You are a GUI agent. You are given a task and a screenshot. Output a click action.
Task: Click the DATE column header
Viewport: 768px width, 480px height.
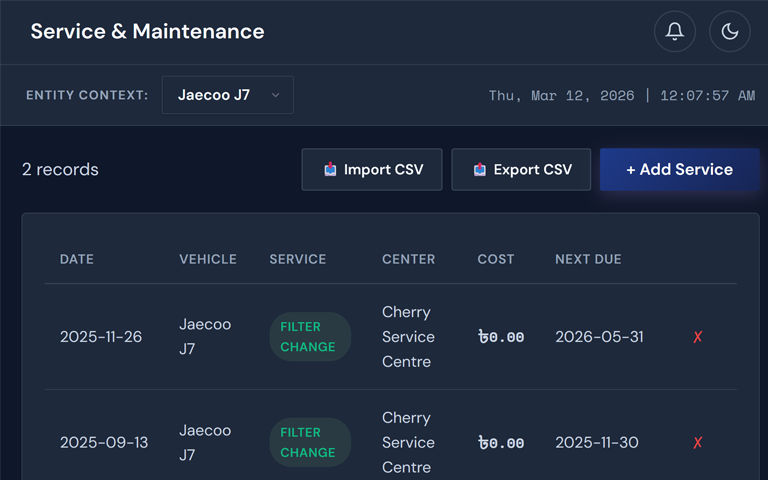[77, 259]
